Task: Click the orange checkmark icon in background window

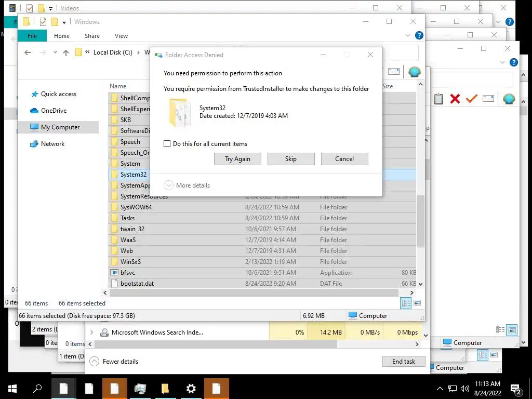Action: click(472, 99)
